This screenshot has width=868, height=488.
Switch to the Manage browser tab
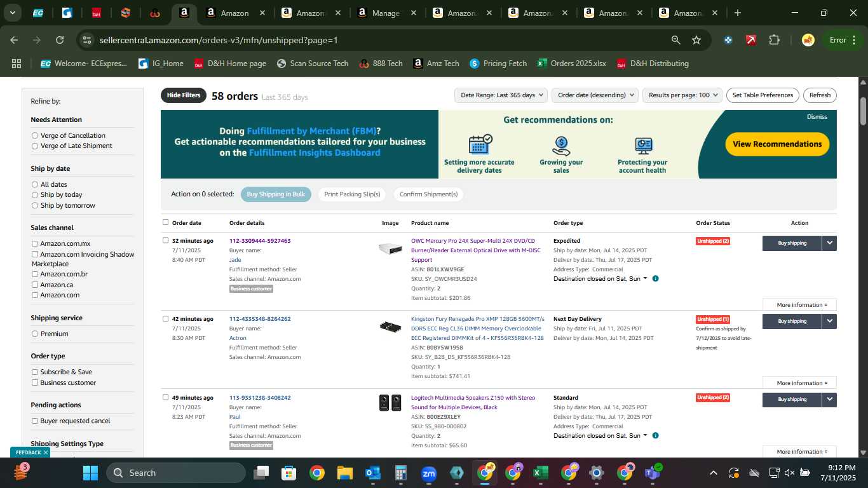386,13
